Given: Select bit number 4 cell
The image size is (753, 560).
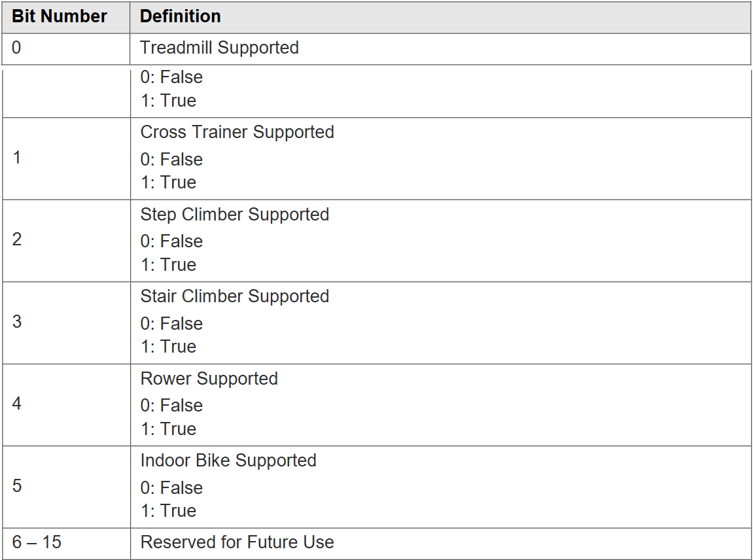Looking at the screenshot, I should tap(17, 404).
